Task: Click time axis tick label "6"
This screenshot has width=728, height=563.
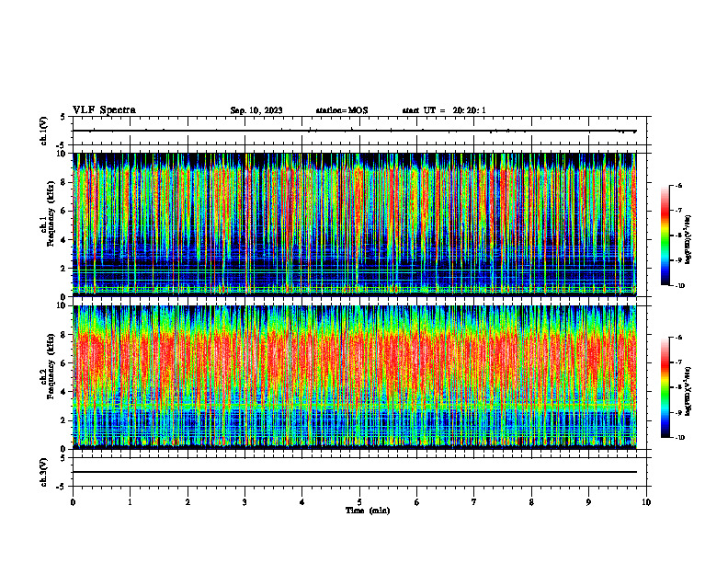Action: (x=417, y=502)
